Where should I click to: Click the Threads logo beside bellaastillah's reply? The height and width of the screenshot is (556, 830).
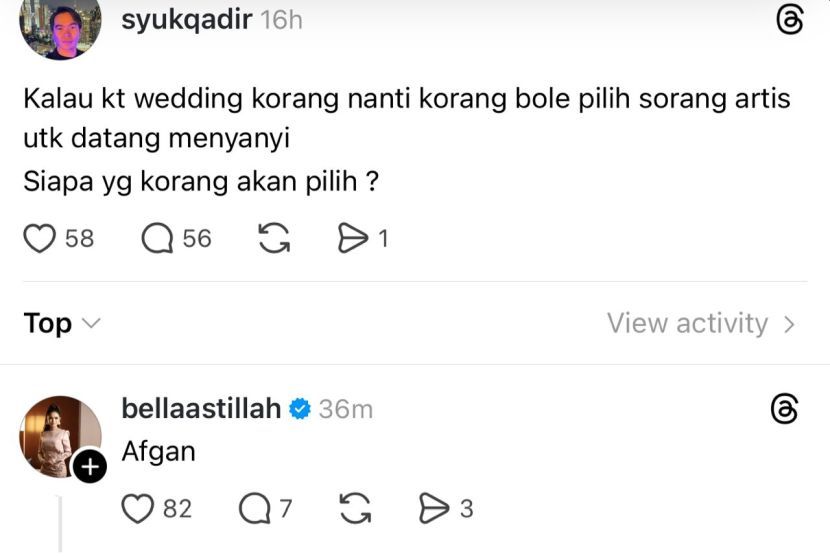coord(786,409)
